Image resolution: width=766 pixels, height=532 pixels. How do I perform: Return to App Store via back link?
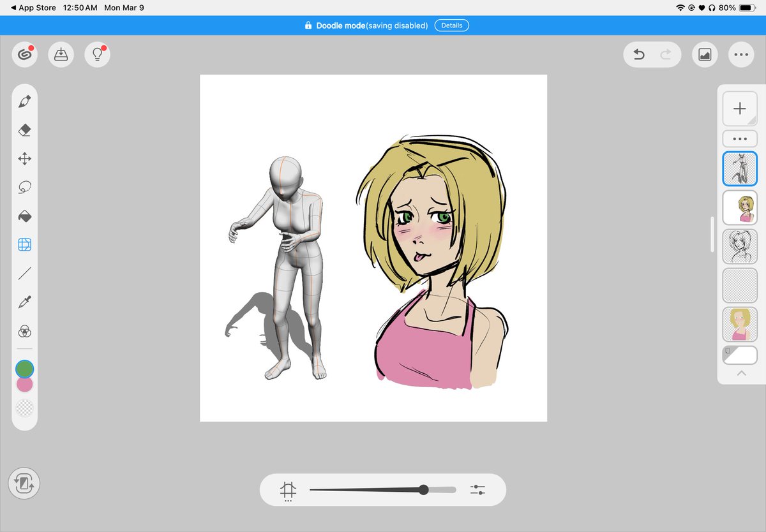coord(33,8)
